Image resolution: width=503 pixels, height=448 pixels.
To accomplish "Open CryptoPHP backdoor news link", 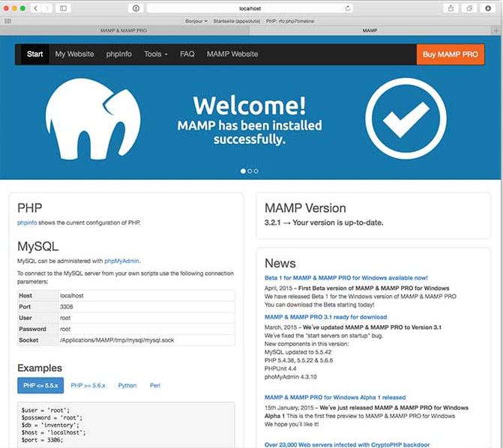I will click(x=347, y=445).
